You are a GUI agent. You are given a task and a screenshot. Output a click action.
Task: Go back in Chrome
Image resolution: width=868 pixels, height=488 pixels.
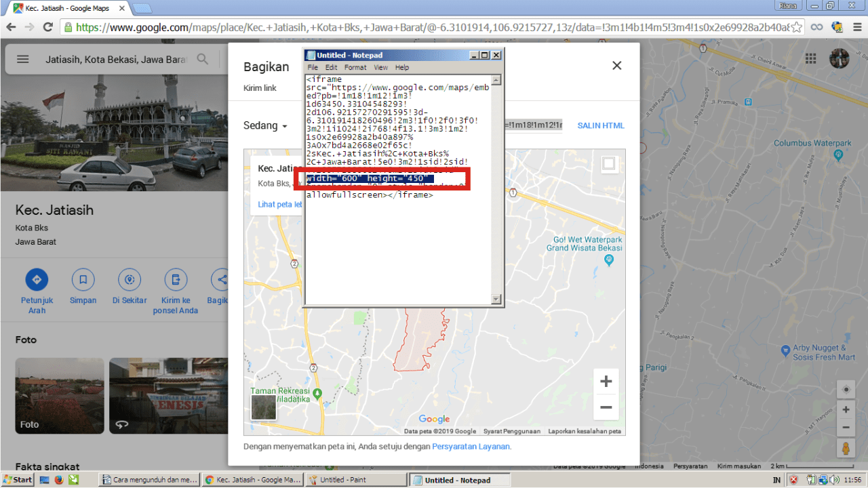(x=11, y=27)
